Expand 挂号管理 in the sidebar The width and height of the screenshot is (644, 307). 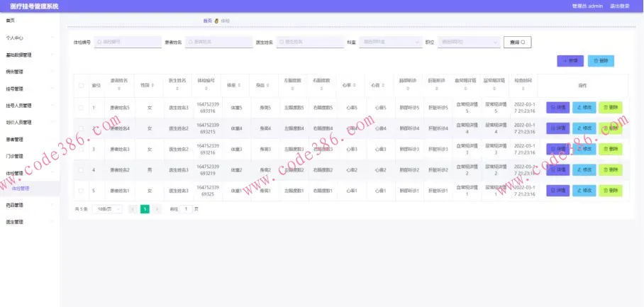pos(30,89)
